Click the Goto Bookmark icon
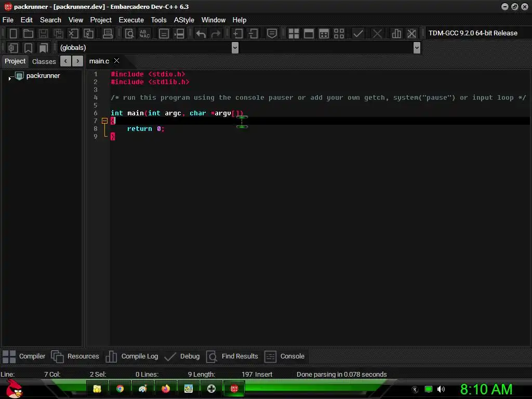This screenshot has height=399, width=532. (44, 48)
